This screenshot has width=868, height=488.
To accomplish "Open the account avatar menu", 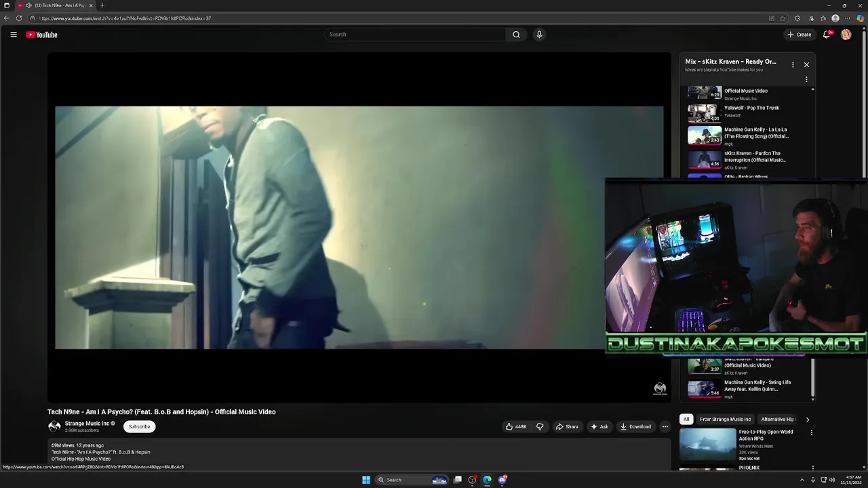I will coord(846,35).
